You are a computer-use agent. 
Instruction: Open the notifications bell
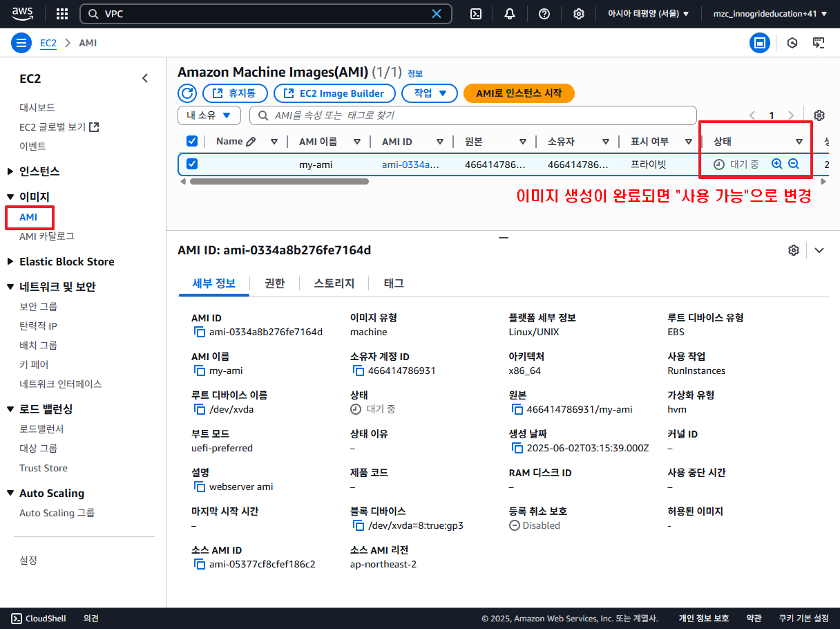[510, 14]
